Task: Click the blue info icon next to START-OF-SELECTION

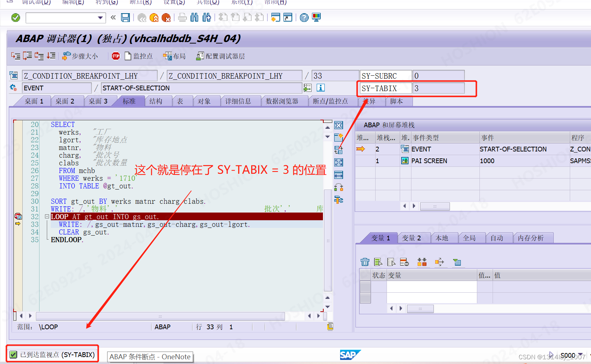Action: 321,88
